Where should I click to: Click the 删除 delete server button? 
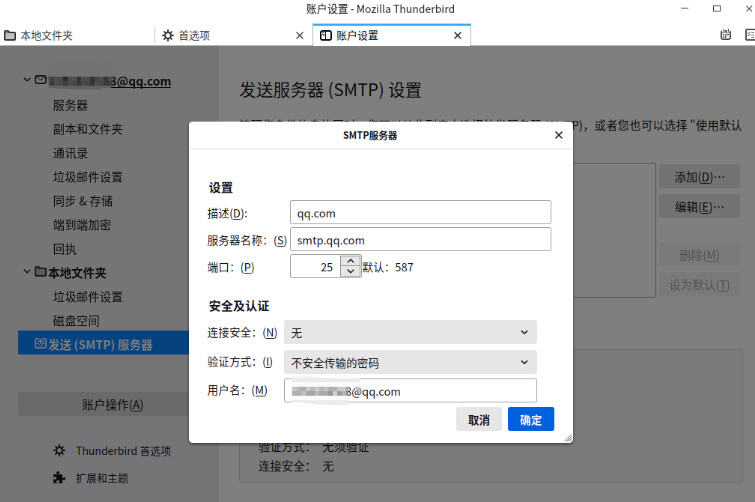[x=699, y=255]
